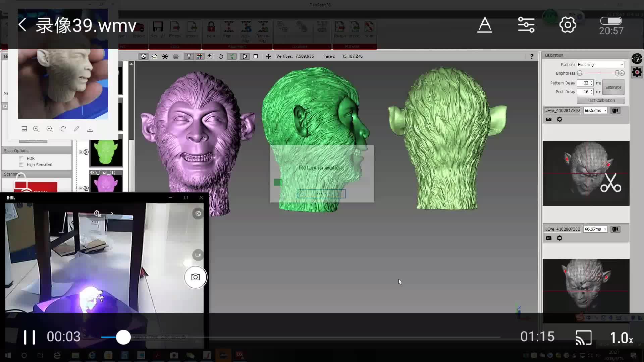This screenshot has width=644, height=362.
Task: Select wireframe mesh view mode
Action: tap(165, 56)
